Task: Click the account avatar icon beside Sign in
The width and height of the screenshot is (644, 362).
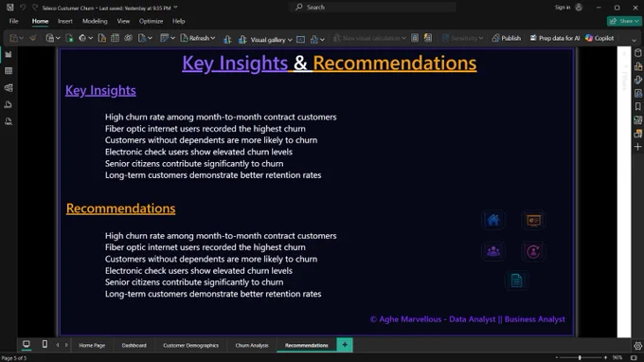Action: [x=579, y=8]
